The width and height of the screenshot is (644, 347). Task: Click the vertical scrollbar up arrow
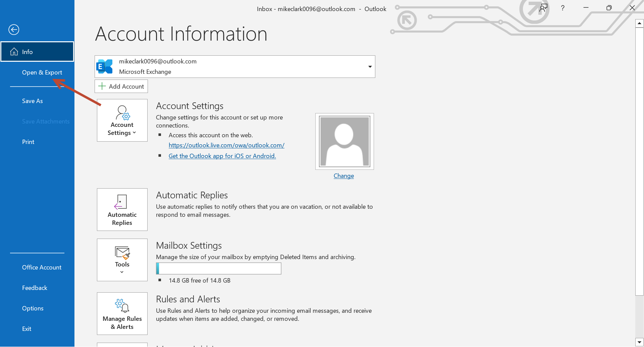coord(639,23)
